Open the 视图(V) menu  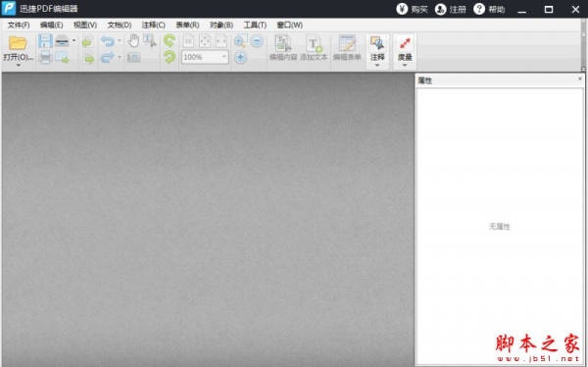85,26
